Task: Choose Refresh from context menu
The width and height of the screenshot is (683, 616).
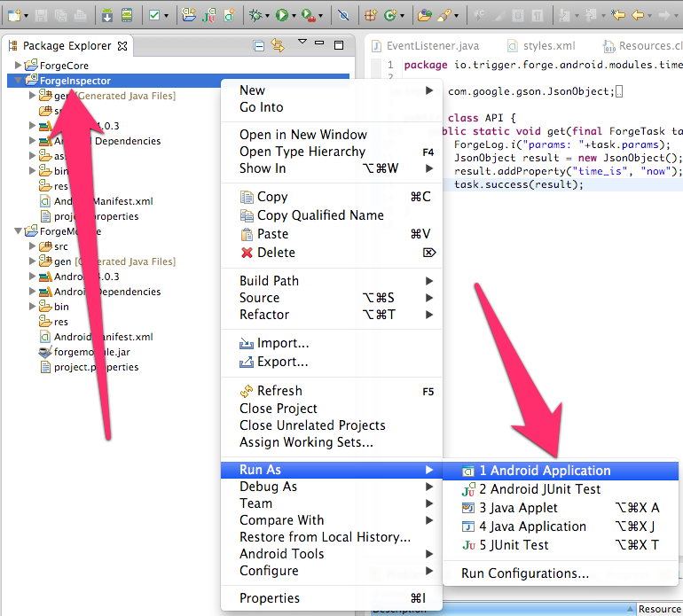Action: point(332,391)
